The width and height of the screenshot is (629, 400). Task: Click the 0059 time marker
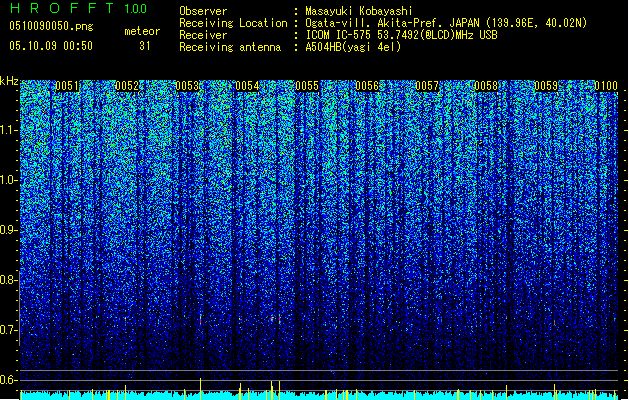click(546, 86)
